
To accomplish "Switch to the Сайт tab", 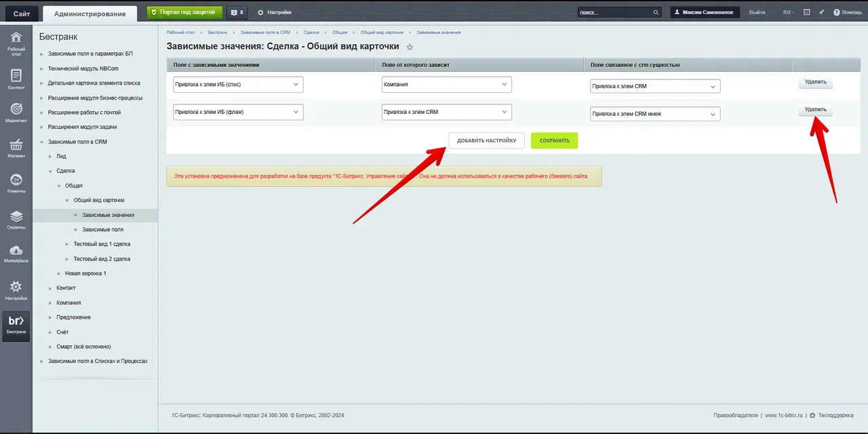I will 21,14.
